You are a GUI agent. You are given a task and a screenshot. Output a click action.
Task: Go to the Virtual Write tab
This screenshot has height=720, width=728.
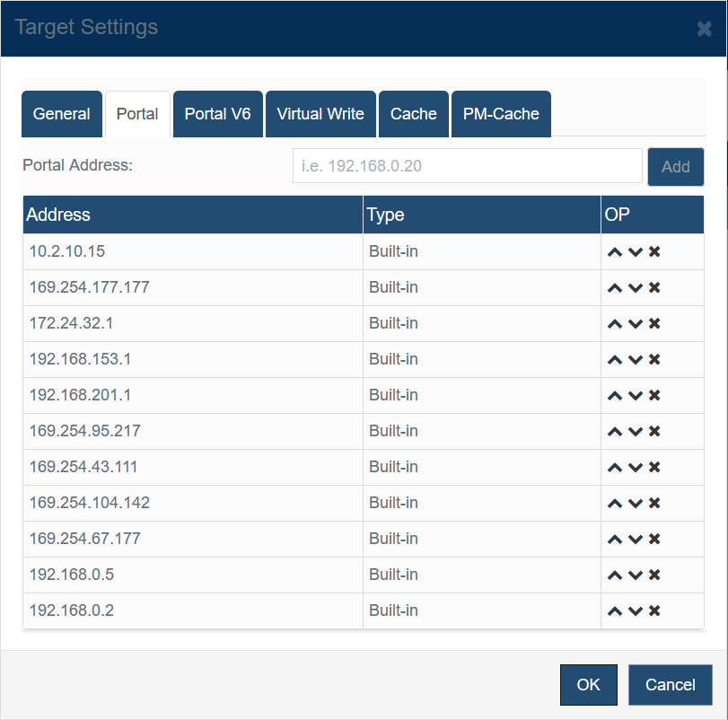[320, 114]
